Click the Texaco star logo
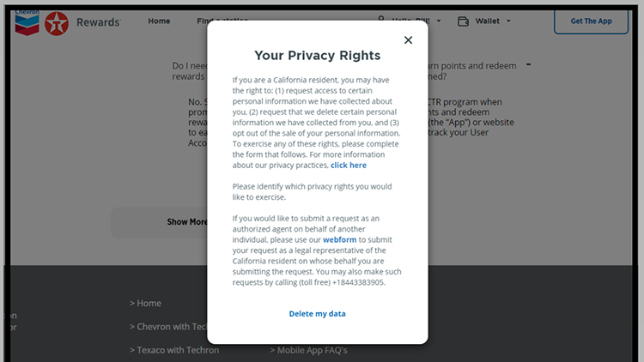 pos(57,23)
